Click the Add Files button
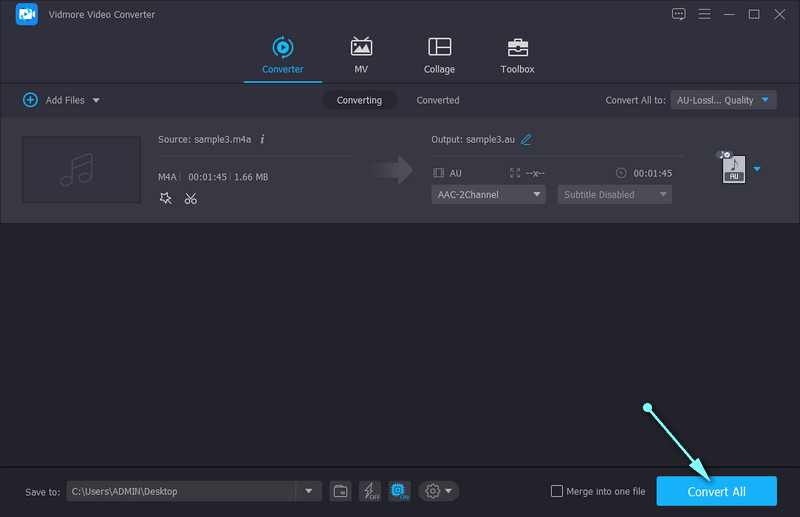 [60, 100]
